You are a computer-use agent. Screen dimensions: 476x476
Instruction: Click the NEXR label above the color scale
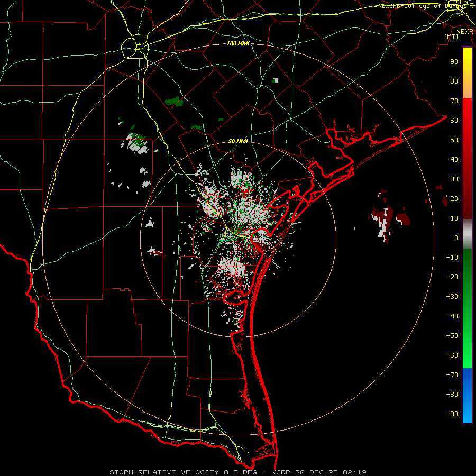[x=465, y=32]
